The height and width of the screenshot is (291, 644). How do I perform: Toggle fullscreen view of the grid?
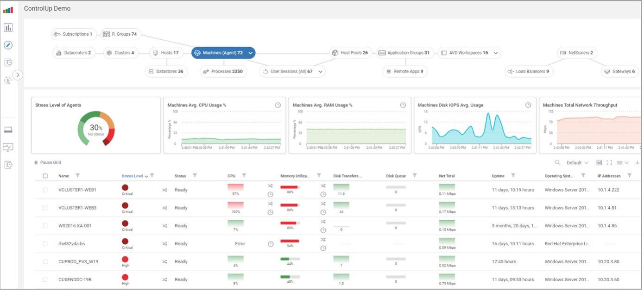coord(609,163)
